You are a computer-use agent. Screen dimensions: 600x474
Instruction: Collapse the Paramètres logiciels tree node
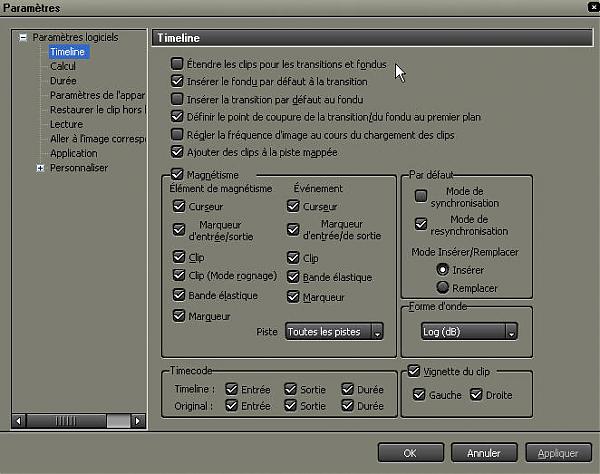(23, 37)
